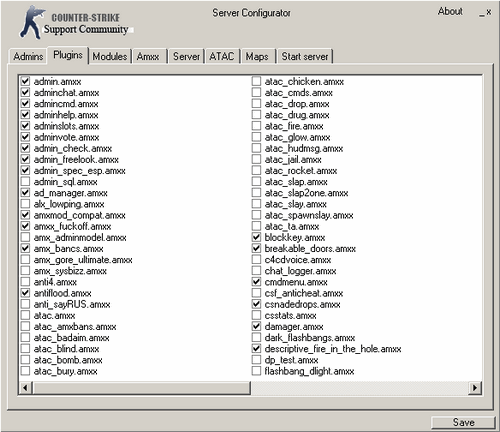Go to the Server tab
Viewport: 500px width, 432px height.
point(186,56)
